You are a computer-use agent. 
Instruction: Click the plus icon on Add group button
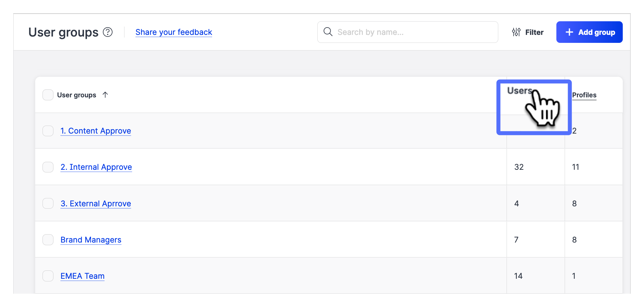click(x=569, y=32)
